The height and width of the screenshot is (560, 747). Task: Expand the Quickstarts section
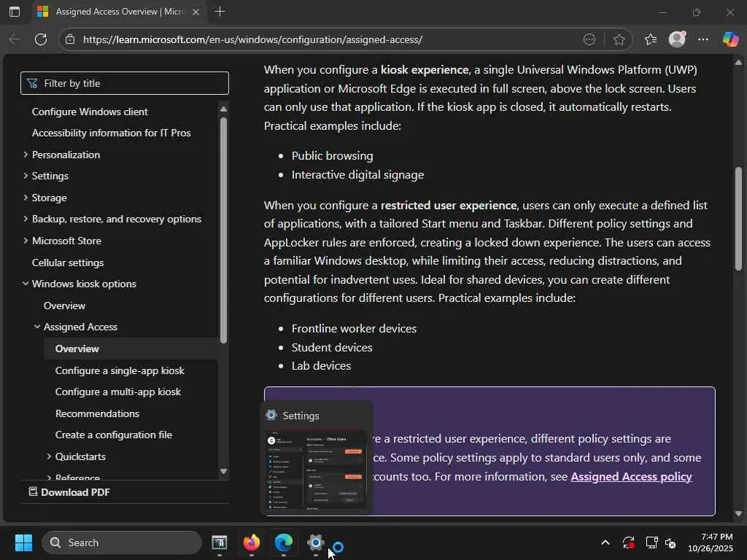point(49,456)
